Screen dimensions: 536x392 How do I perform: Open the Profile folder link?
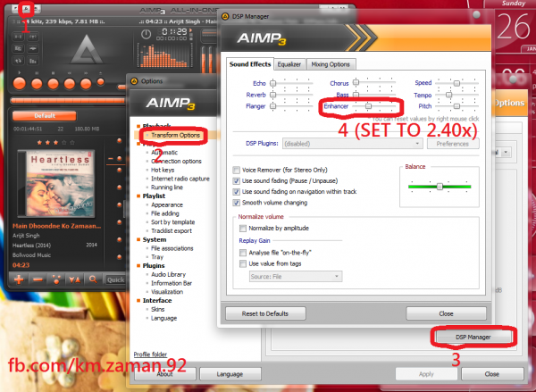coord(150,354)
